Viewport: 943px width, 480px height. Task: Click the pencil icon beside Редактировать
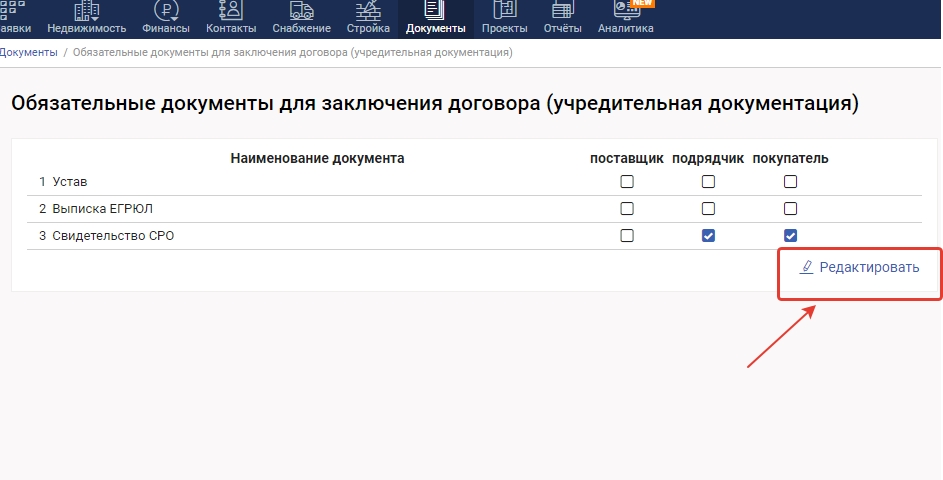807,268
